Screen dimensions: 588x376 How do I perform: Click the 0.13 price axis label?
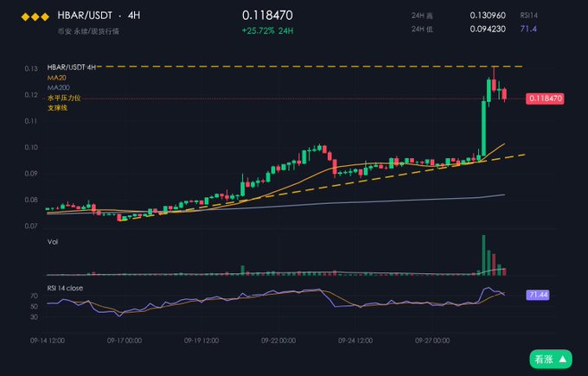31,68
